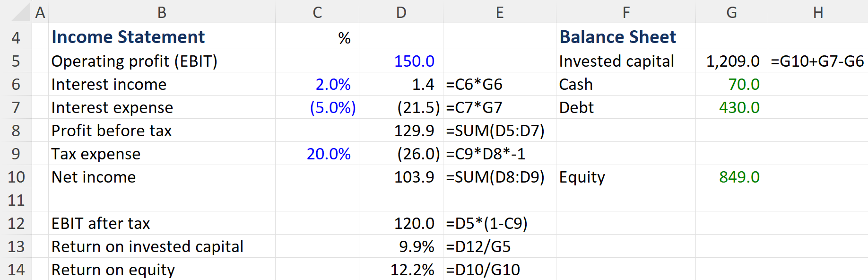Select the Return on invested capital 9.9% cell
Viewport: 868px width, 280px height.
(x=416, y=246)
